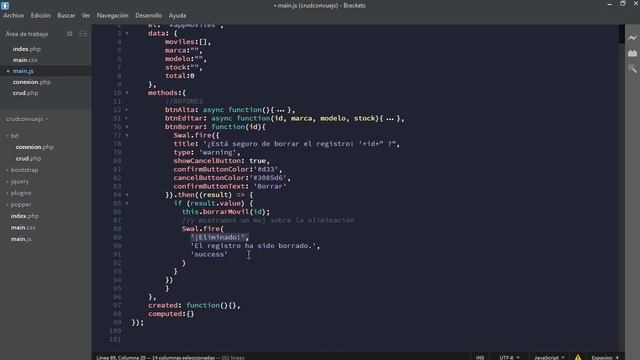Collapse the .then callback fold arrow

click(127, 195)
